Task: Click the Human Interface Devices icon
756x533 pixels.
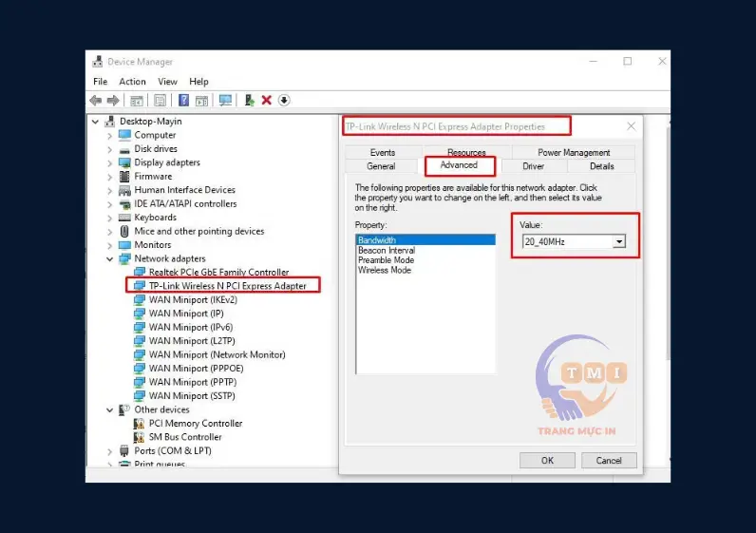Action: point(124,190)
